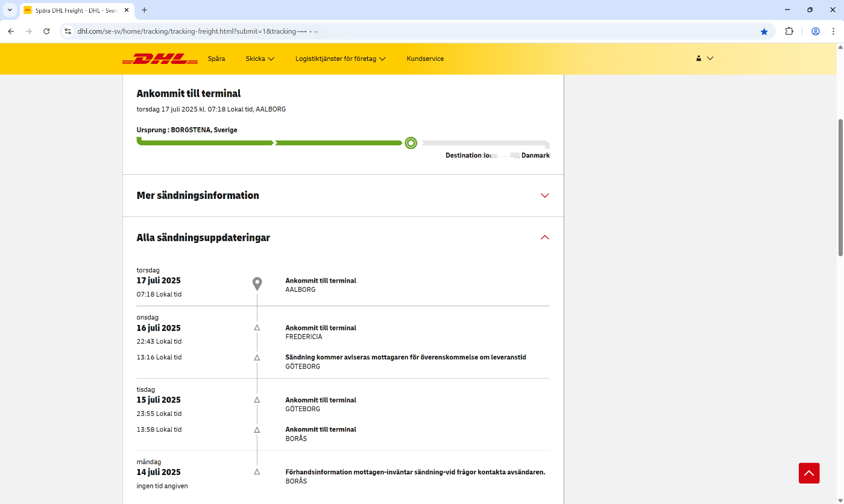844x504 pixels.
Task: Click the Sändning kommer aviseras update text
Action: click(x=406, y=358)
